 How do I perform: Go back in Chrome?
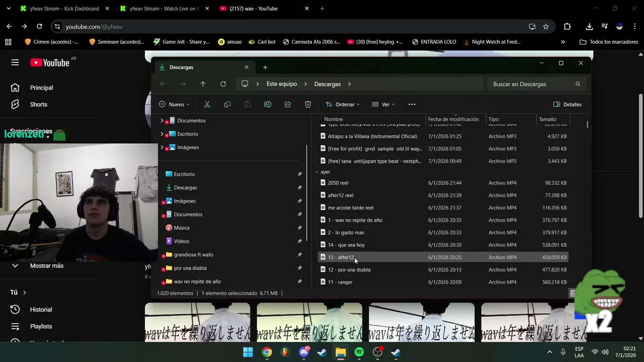click(x=9, y=26)
